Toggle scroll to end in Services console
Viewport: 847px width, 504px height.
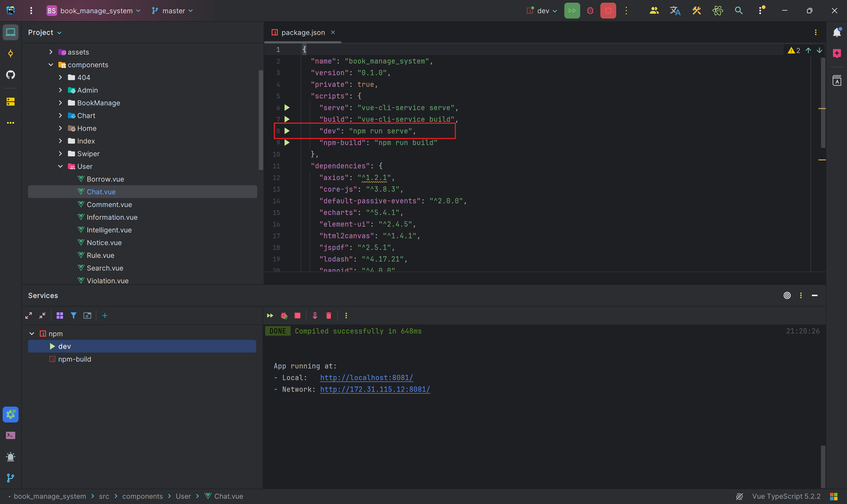315,316
